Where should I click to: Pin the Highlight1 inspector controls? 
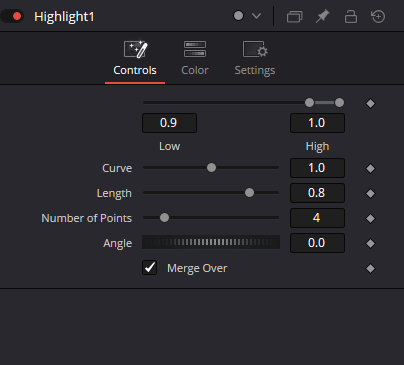coord(323,16)
